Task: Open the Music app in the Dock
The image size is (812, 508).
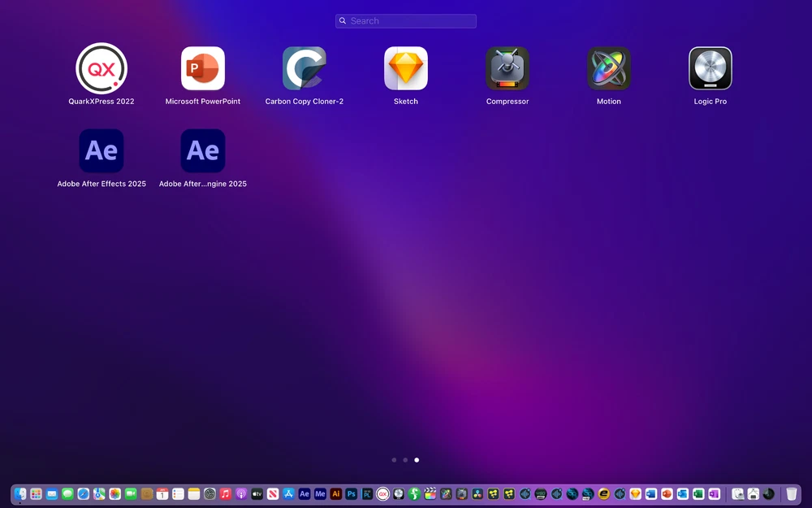Action: point(226,494)
